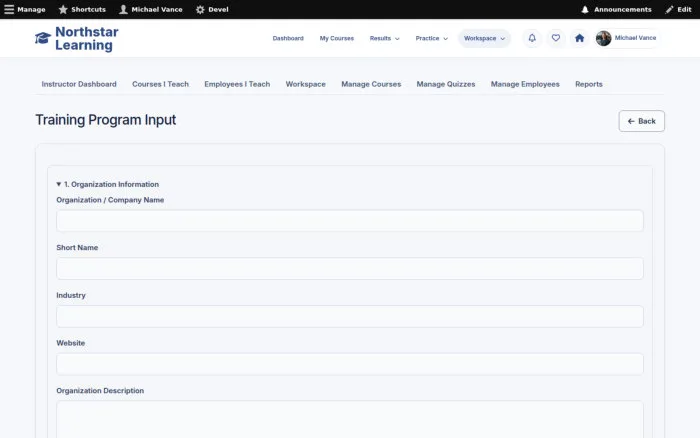Click the Northstar Learning graduation cap logo
Viewport: 700px width, 438px height.
click(43, 38)
